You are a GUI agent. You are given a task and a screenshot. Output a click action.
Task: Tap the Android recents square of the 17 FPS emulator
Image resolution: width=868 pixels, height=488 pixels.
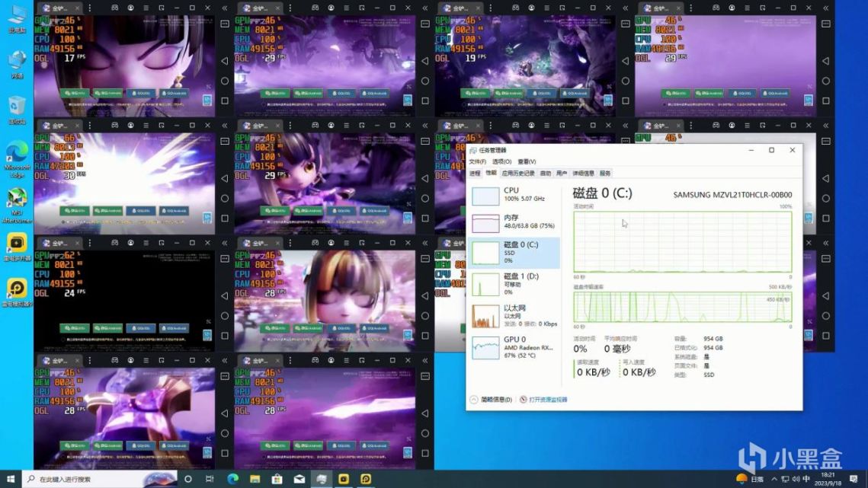tap(225, 100)
